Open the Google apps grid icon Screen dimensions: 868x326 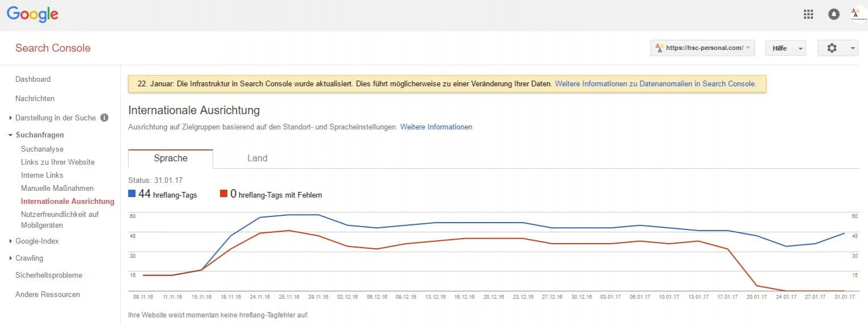coord(808,15)
